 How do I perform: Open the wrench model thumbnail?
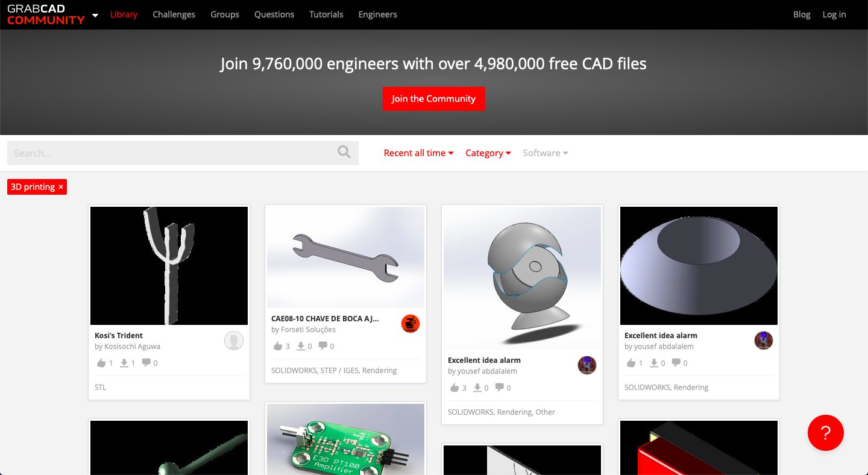tap(346, 257)
